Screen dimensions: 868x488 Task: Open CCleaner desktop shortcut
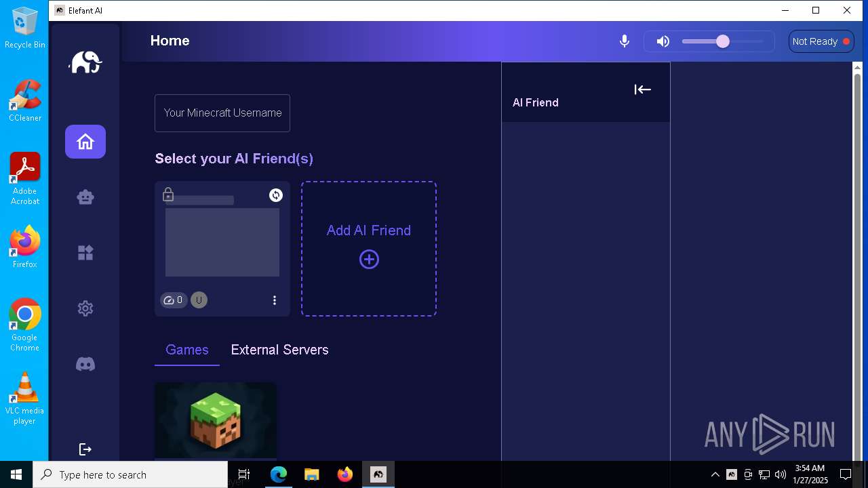point(25,101)
